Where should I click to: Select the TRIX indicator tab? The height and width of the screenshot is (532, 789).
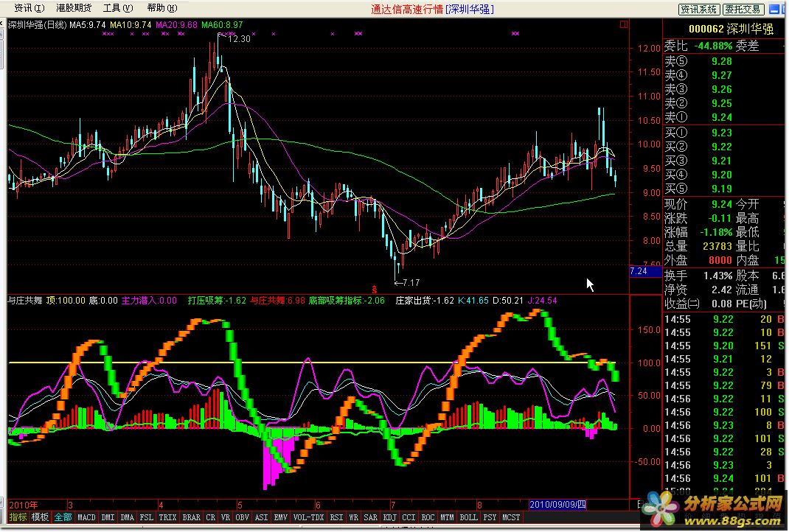coord(167,517)
